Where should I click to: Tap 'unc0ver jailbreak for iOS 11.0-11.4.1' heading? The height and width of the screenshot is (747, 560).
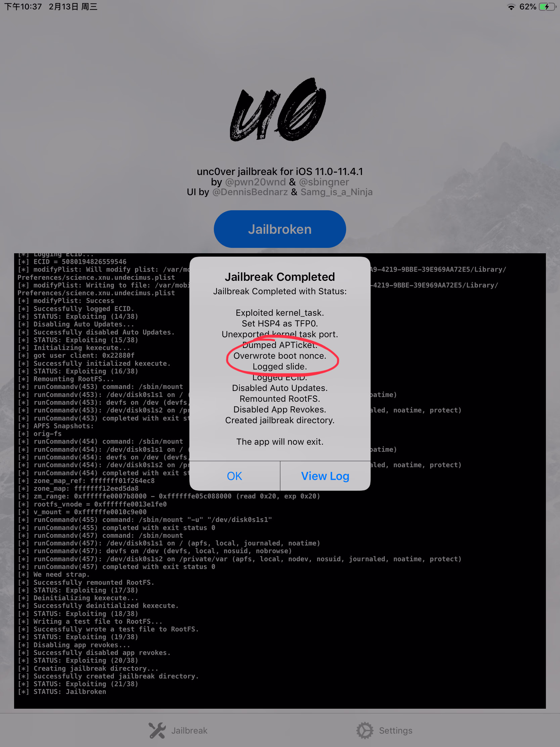pyautogui.click(x=280, y=171)
